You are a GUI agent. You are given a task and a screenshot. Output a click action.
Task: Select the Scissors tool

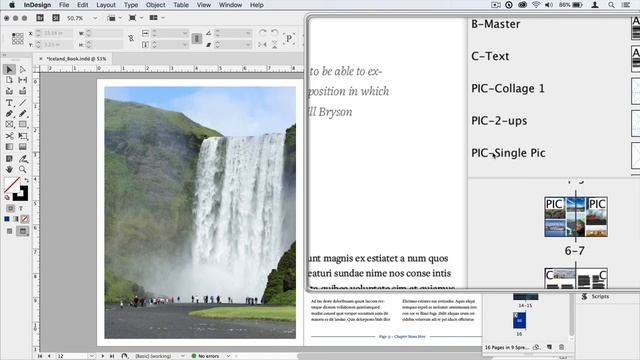point(9,136)
